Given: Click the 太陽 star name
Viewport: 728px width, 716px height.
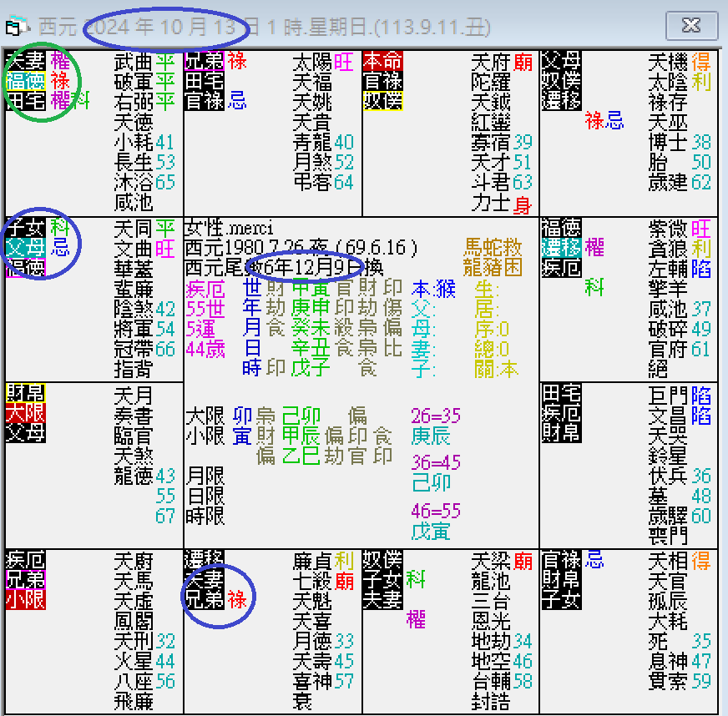Looking at the screenshot, I should click(x=312, y=63).
